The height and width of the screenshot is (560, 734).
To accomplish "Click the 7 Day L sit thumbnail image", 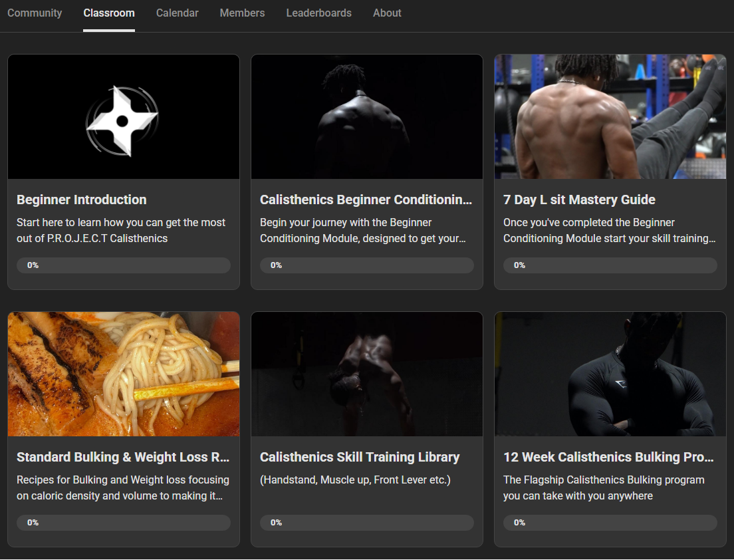I will click(x=610, y=117).
